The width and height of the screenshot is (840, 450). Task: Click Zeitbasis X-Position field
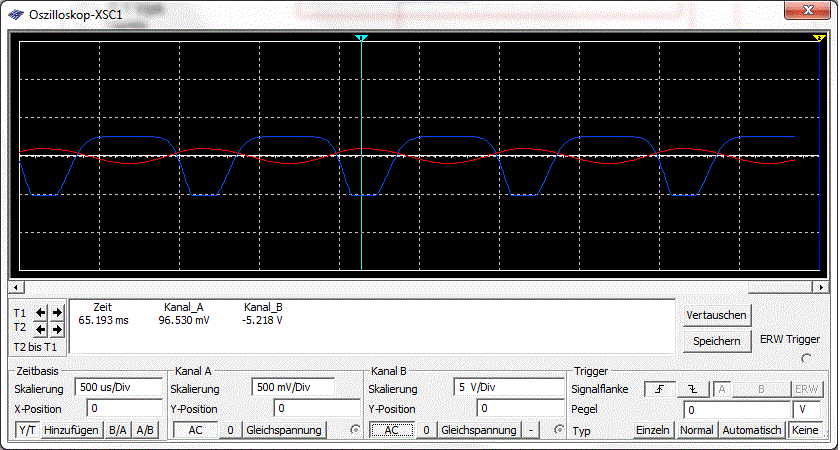[124, 408]
